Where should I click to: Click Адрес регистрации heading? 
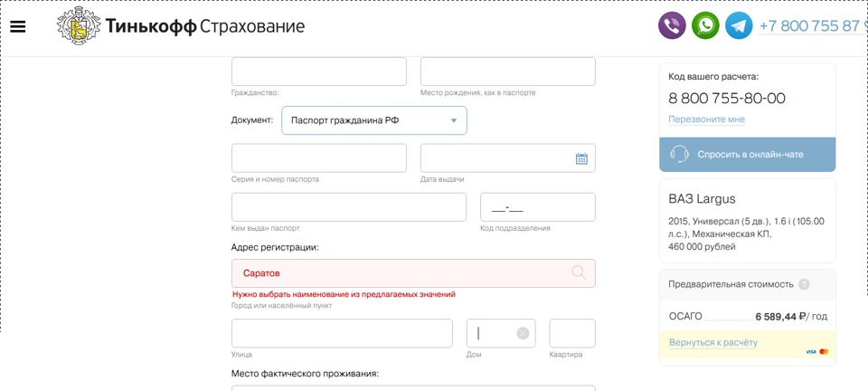pyautogui.click(x=275, y=247)
